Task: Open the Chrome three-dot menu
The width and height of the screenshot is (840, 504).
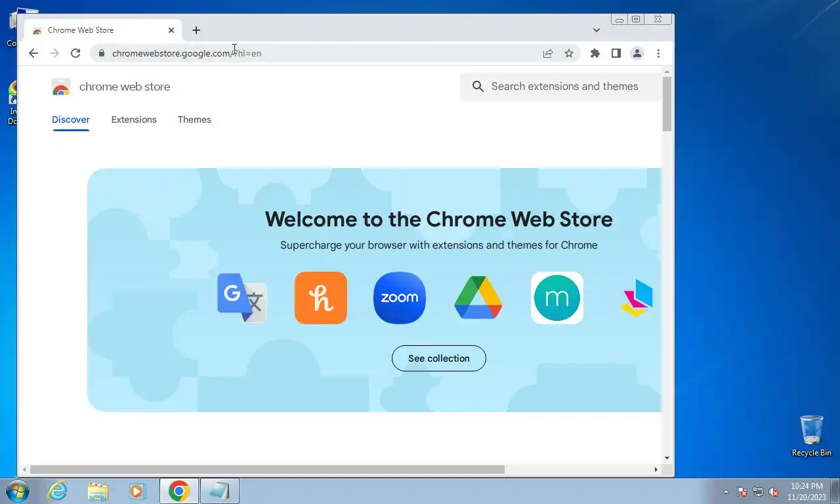Action: click(658, 53)
